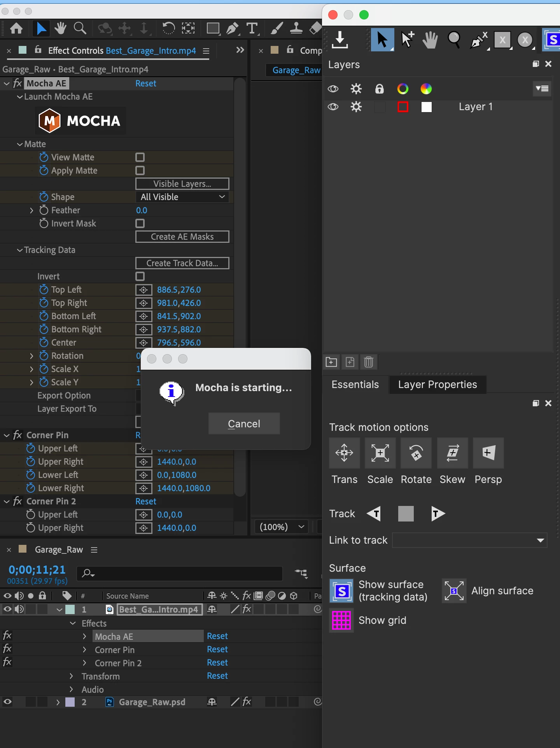Select the Pen tool in After Effects
This screenshot has width=560, height=748.
coord(233,28)
